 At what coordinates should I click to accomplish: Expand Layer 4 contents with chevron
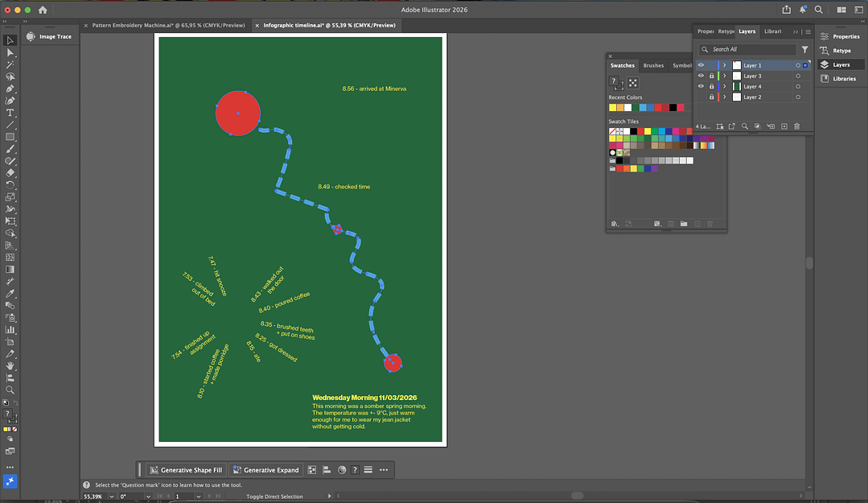pos(724,86)
